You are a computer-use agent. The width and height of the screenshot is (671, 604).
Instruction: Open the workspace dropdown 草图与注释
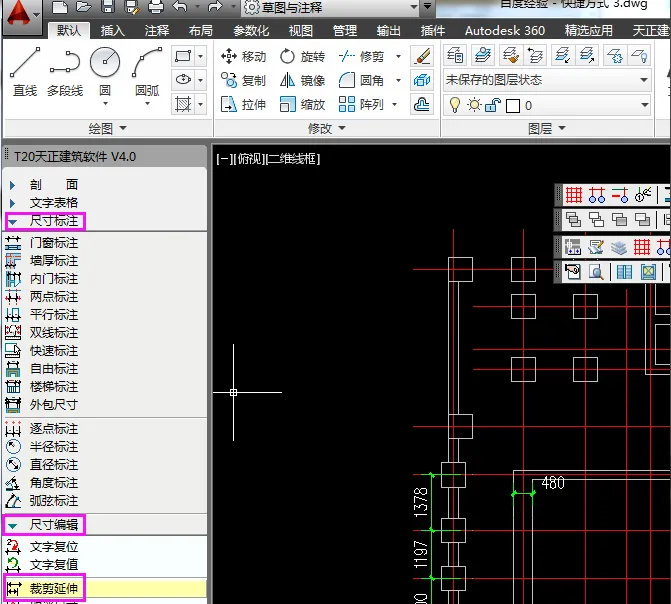(x=330, y=7)
